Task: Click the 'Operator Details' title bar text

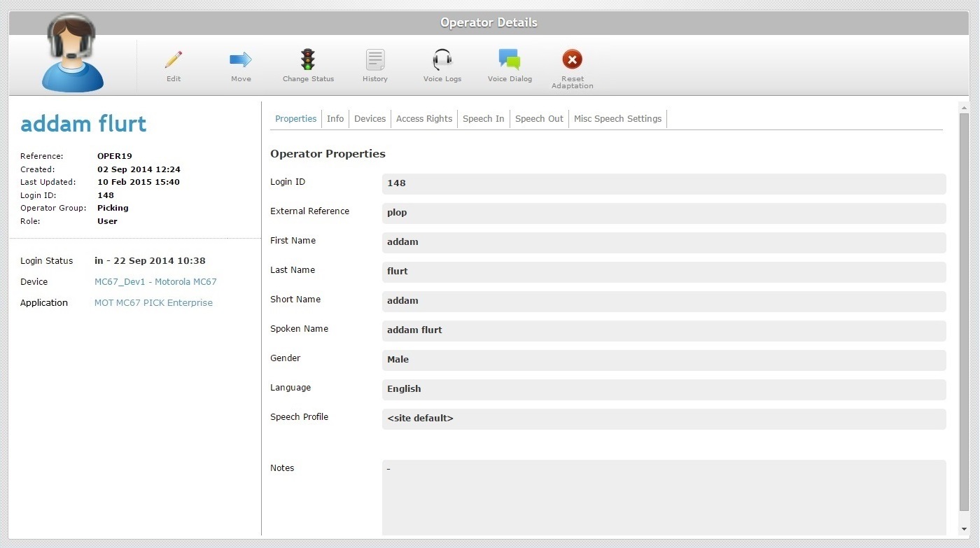Action: point(489,22)
